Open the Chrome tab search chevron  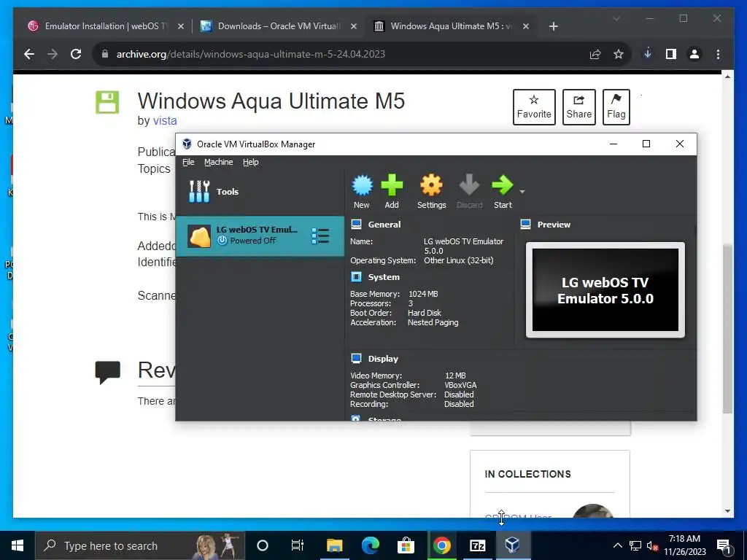pos(616,18)
